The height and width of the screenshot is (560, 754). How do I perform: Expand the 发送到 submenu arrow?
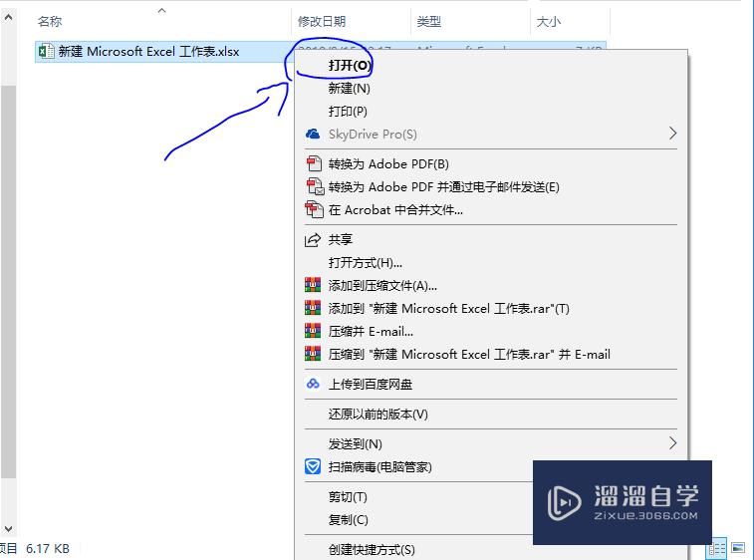(x=672, y=443)
